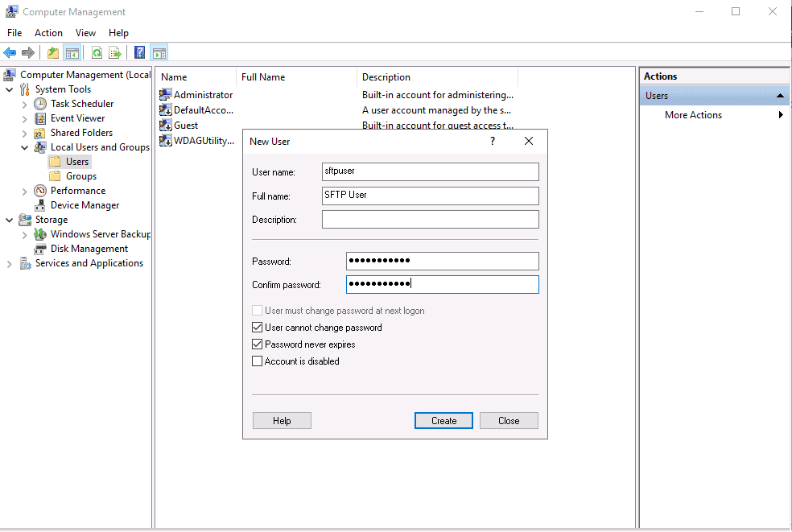Viewport: 792px width, 532px height.
Task: Click User must change password checkbox
Action: [x=257, y=310]
